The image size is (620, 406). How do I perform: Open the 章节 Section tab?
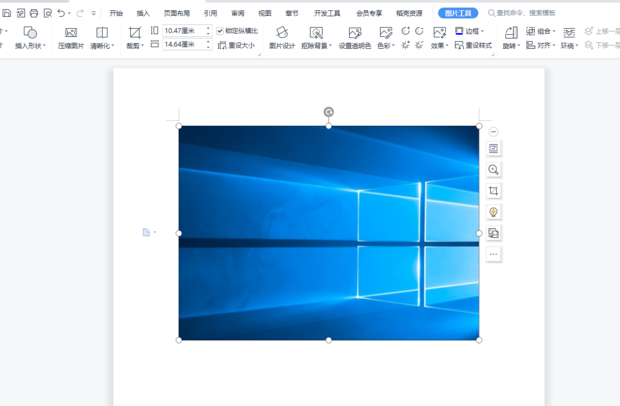tap(292, 13)
